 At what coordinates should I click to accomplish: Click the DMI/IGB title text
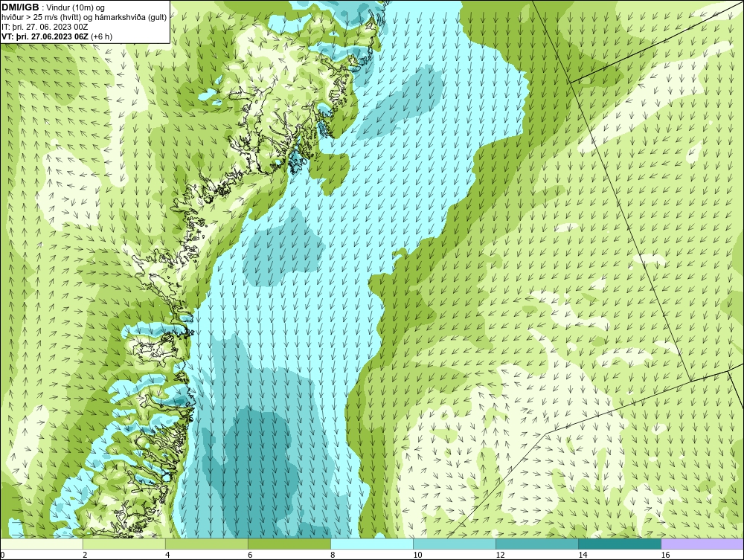click(20, 7)
